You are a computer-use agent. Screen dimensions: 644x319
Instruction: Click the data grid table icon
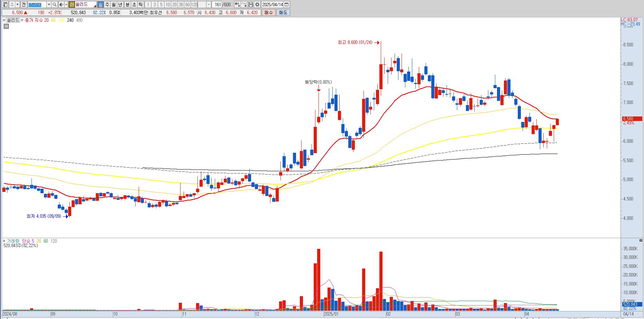click(x=6, y=26)
